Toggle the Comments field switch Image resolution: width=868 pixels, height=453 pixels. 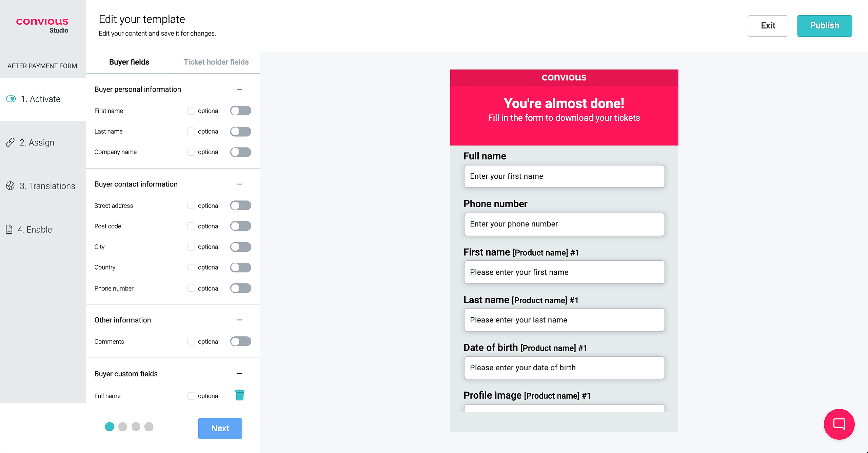240,341
